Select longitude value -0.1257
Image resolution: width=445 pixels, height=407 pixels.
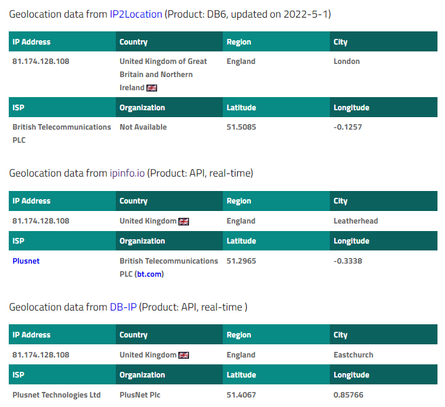[348, 127]
